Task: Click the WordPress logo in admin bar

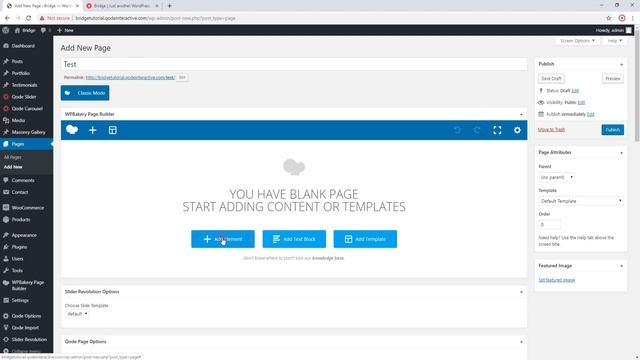Action: coord(6,30)
